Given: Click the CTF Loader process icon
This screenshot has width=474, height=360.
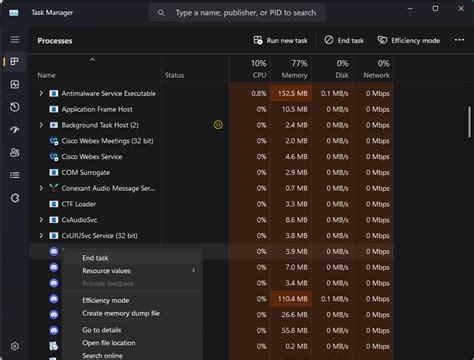Looking at the screenshot, I should tap(54, 204).
